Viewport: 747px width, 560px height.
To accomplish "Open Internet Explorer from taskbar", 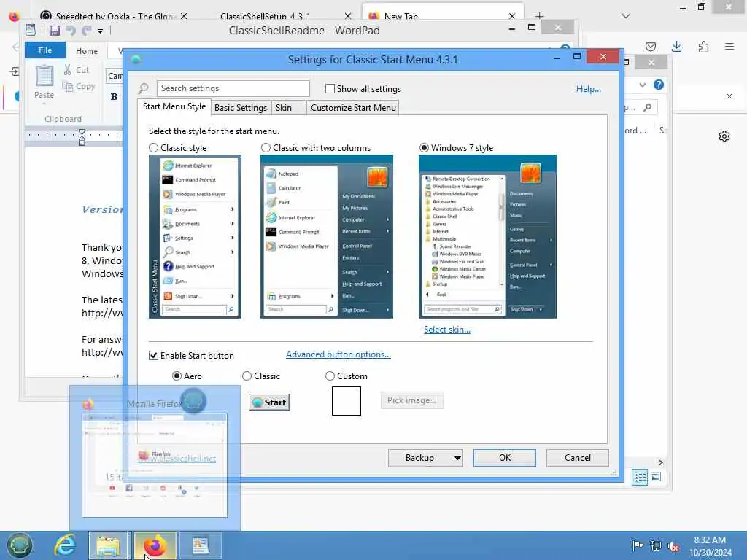I will (65, 545).
